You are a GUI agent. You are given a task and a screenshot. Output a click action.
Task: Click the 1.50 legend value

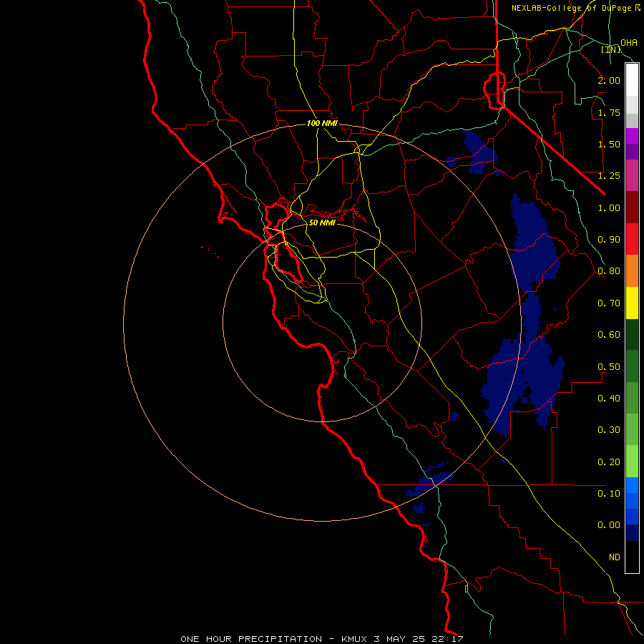click(609, 144)
